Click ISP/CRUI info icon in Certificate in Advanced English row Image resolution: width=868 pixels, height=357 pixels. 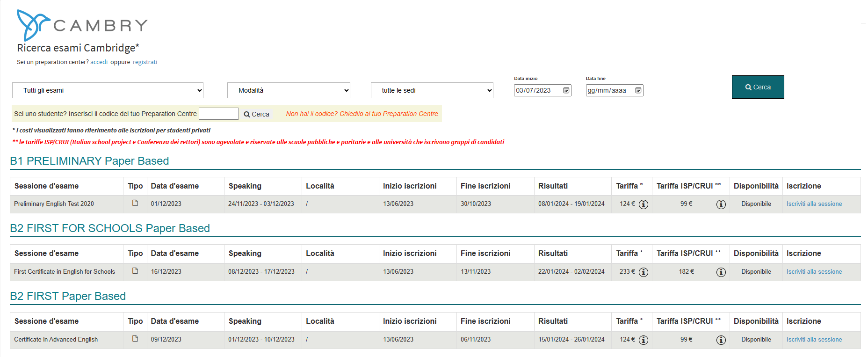coord(721,340)
